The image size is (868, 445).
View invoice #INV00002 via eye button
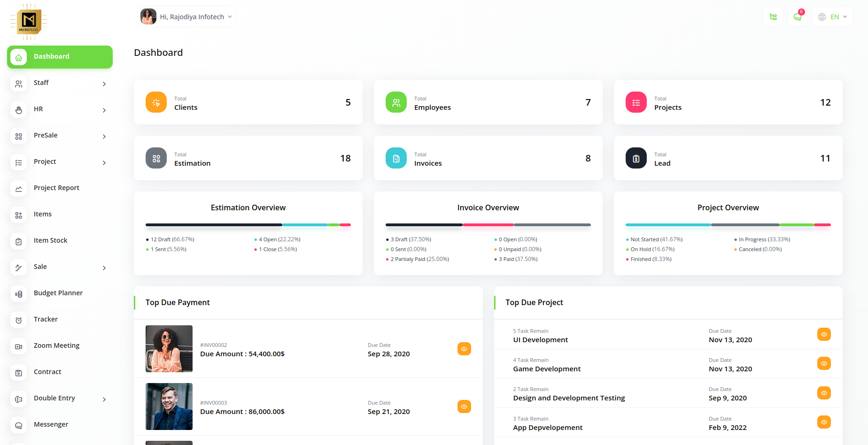click(x=464, y=349)
